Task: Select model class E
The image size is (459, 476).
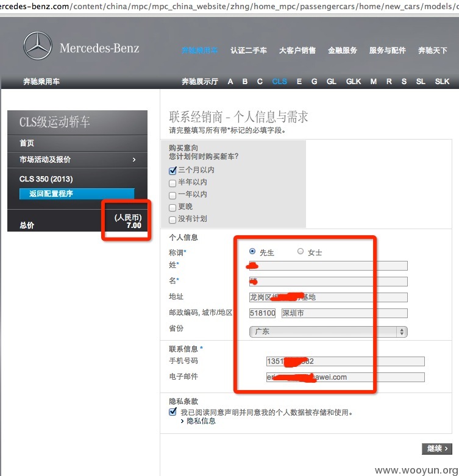Action: (x=299, y=81)
